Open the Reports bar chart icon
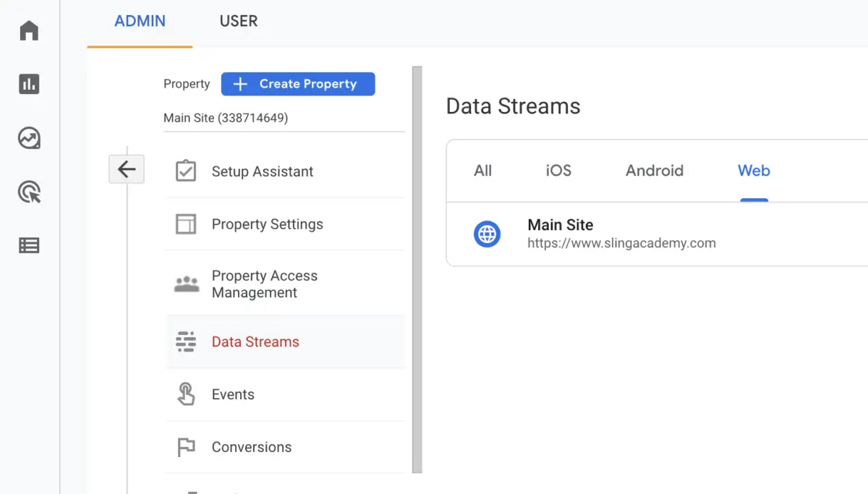The width and height of the screenshot is (868, 494). (29, 84)
